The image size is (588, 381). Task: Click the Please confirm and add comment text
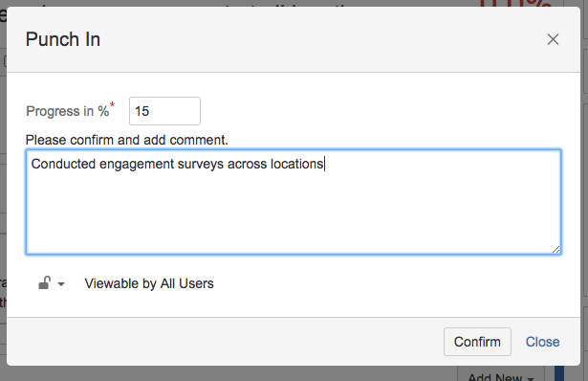[x=127, y=140]
